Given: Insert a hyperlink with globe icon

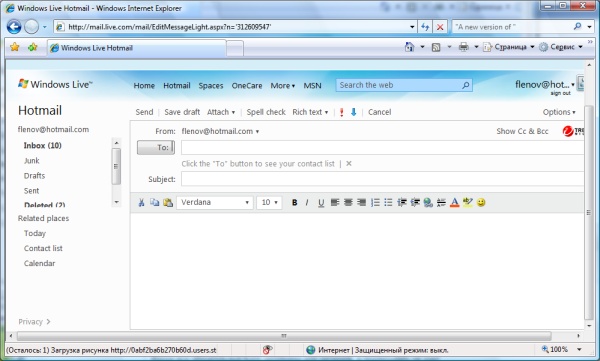Looking at the screenshot, I should pos(428,202).
